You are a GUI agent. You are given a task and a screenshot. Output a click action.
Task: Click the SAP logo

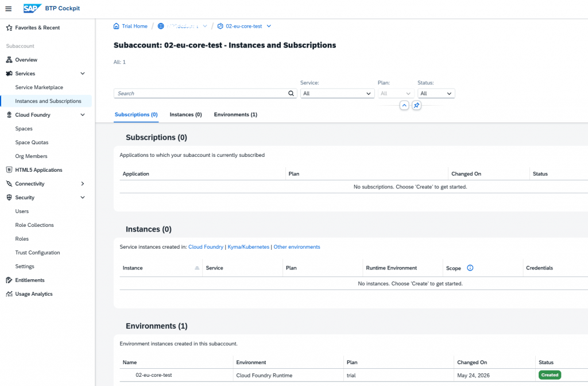tap(32, 8)
